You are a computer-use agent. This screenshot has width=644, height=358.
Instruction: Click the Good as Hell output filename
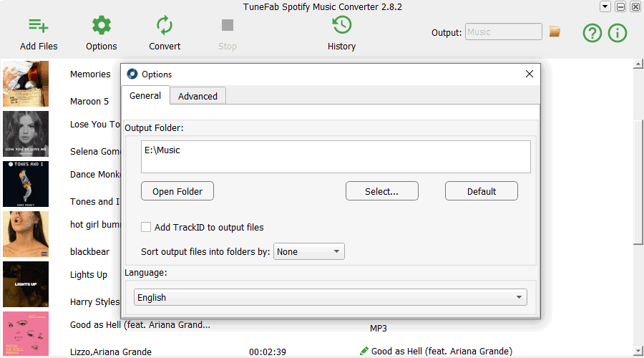442,351
